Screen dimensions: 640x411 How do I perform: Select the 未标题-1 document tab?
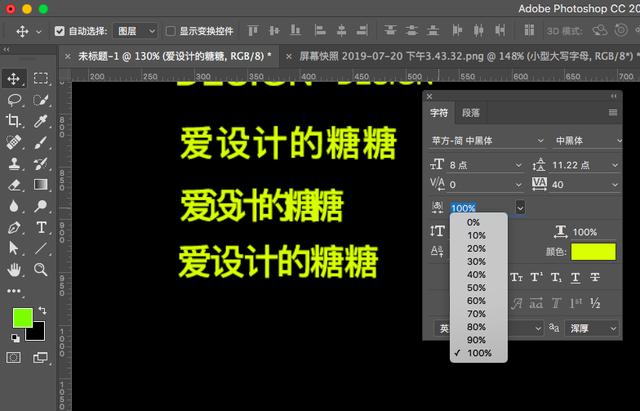tap(175, 56)
